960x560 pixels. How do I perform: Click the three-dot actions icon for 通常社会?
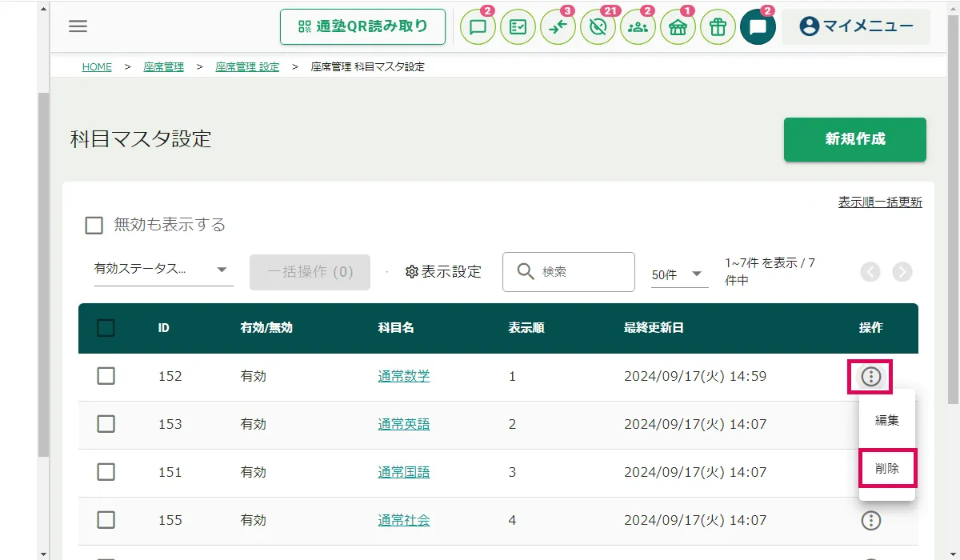tap(870, 521)
